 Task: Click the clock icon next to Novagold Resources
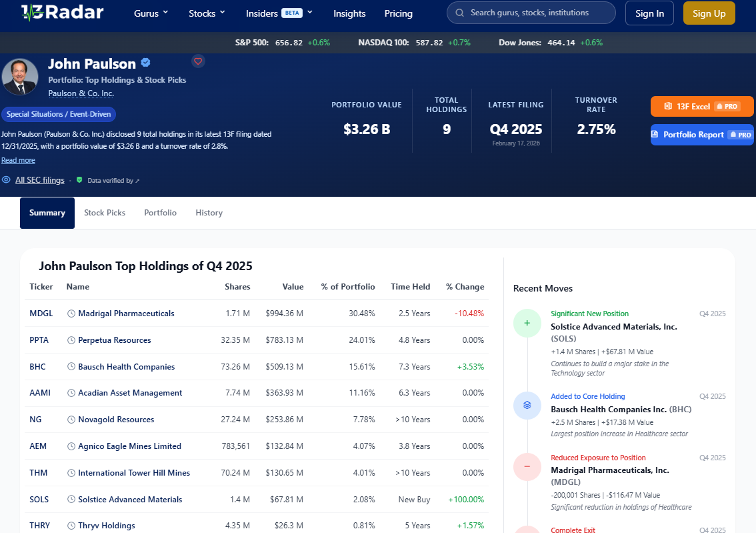[71, 420]
